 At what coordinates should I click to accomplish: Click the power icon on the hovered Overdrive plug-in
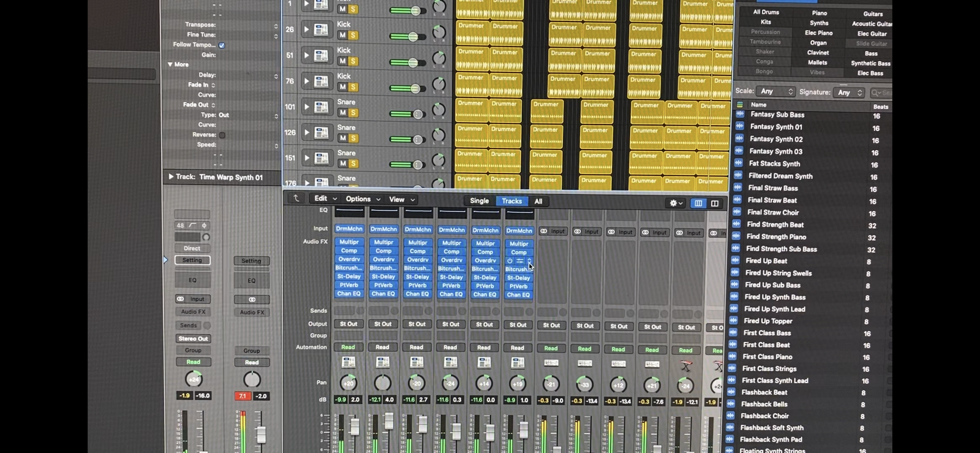pos(510,261)
